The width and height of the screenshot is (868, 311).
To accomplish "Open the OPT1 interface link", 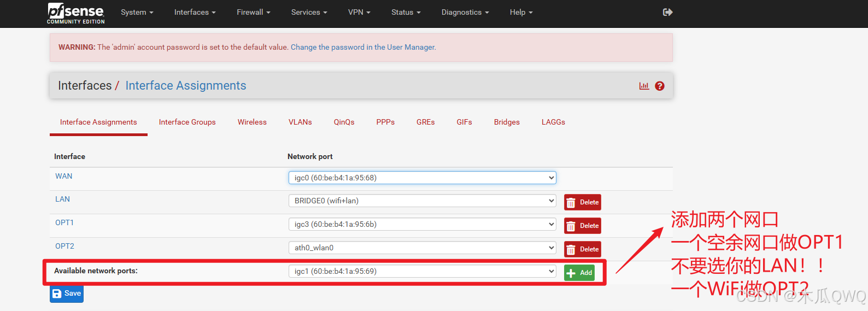I will 64,222.
